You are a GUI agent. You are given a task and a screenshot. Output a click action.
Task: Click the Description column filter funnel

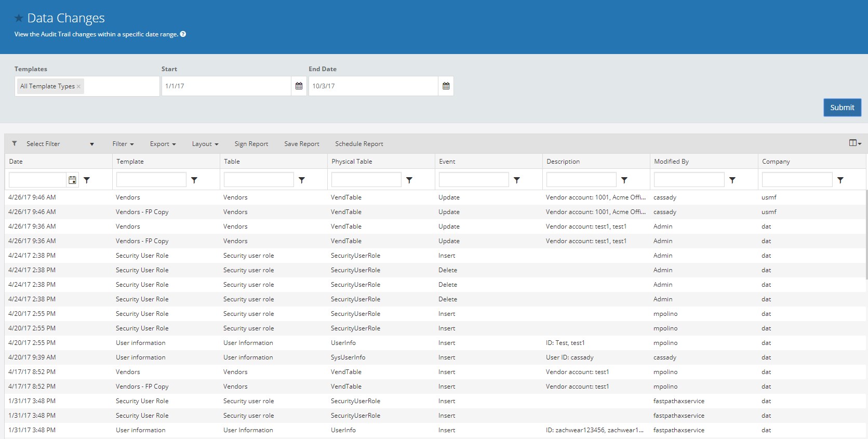pos(624,180)
